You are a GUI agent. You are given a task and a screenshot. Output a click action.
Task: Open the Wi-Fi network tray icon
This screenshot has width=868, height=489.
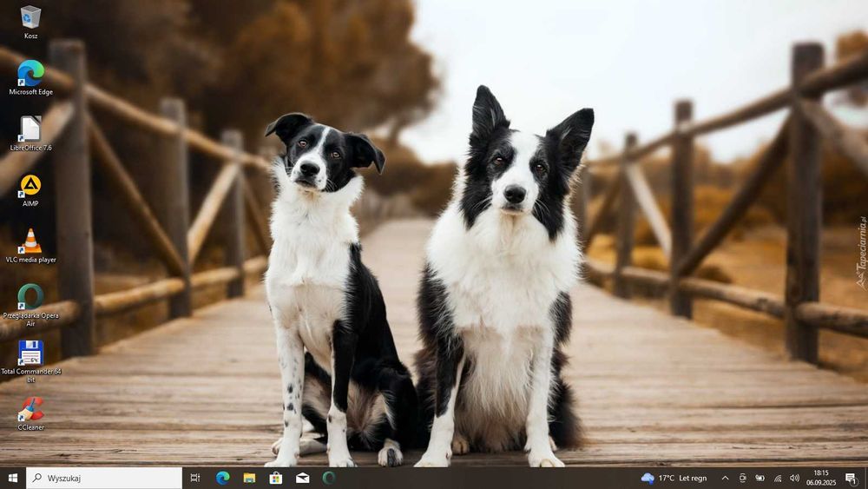pos(778,478)
